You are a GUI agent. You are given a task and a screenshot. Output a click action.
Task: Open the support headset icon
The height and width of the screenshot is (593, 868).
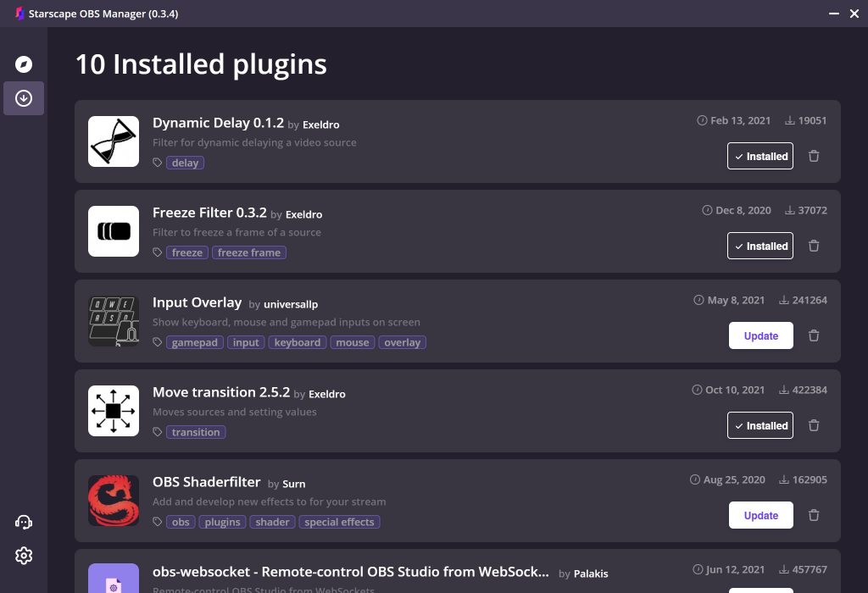[24, 522]
